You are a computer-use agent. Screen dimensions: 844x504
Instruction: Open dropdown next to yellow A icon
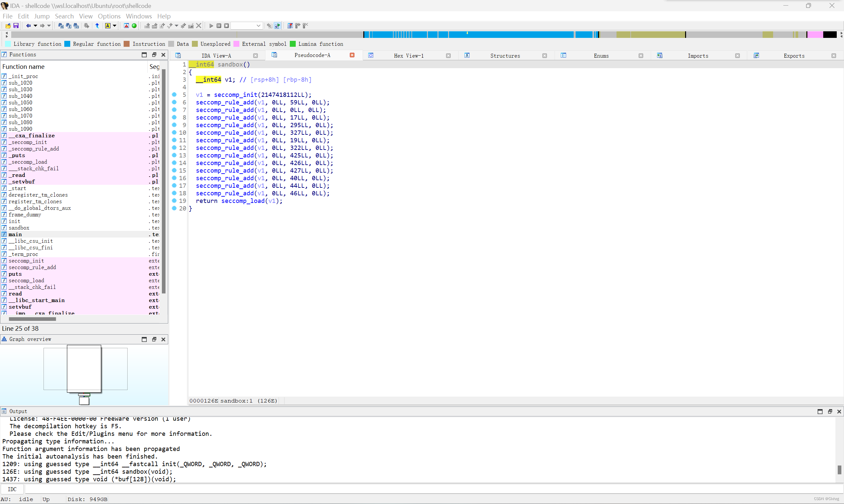click(x=114, y=26)
